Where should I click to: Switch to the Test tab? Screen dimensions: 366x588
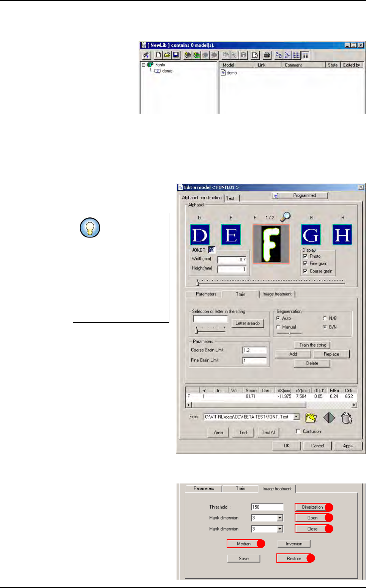pos(230,198)
